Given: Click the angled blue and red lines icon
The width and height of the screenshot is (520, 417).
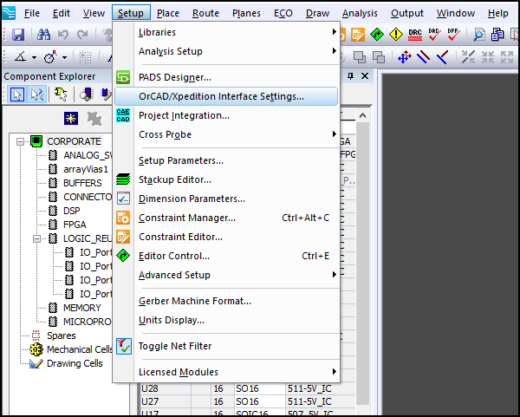Looking at the screenshot, I should pos(442,57).
